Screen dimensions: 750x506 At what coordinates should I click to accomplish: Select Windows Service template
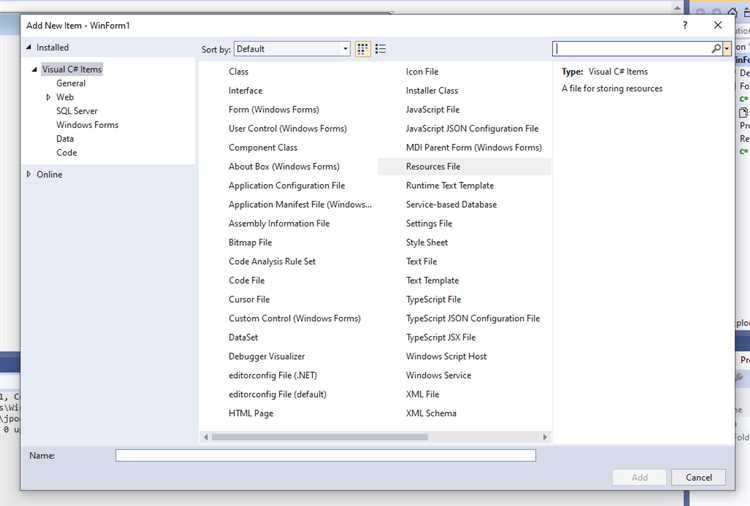pos(438,375)
